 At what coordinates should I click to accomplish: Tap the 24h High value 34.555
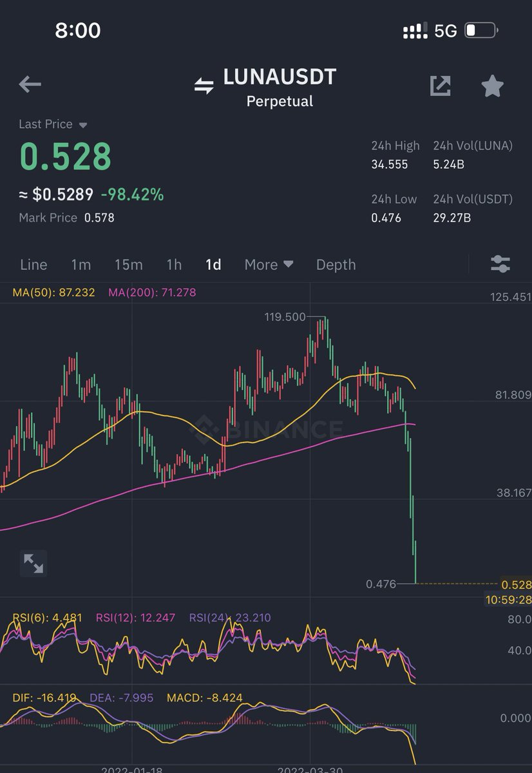pos(389,164)
